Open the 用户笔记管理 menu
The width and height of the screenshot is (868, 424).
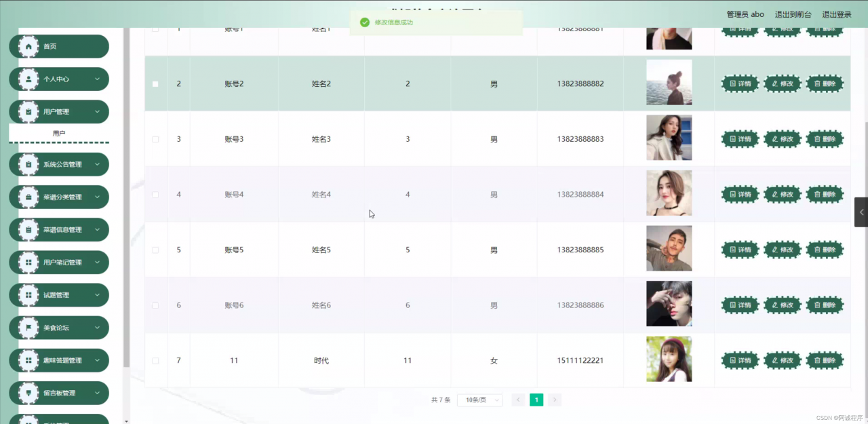pos(62,263)
